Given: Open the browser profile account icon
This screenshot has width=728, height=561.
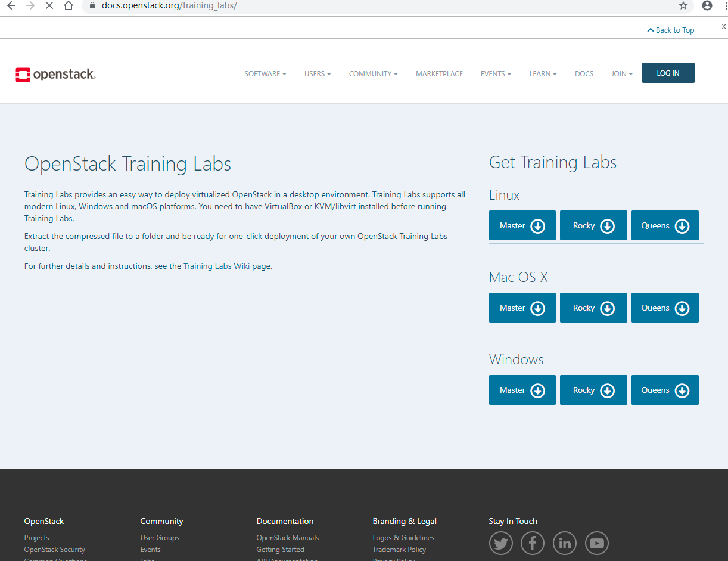Looking at the screenshot, I should click(707, 6).
